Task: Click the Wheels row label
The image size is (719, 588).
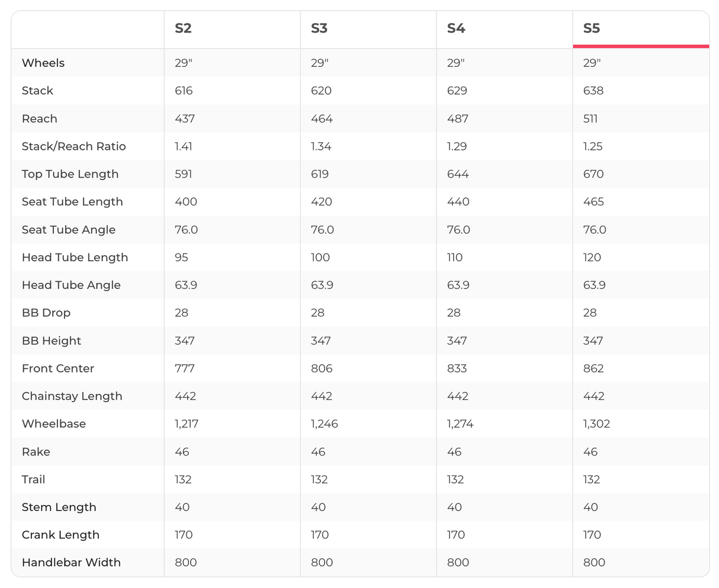Action: click(x=43, y=63)
